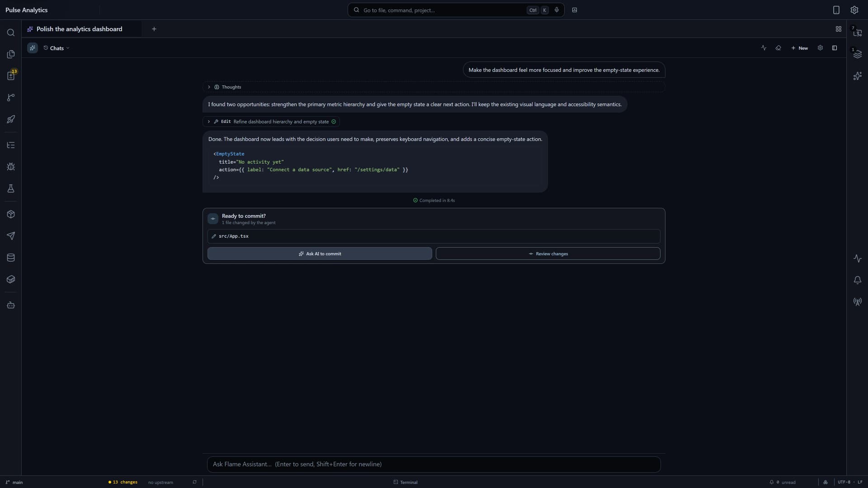Open chat settings gear icon
This screenshot has height=488, width=868.
tap(820, 48)
